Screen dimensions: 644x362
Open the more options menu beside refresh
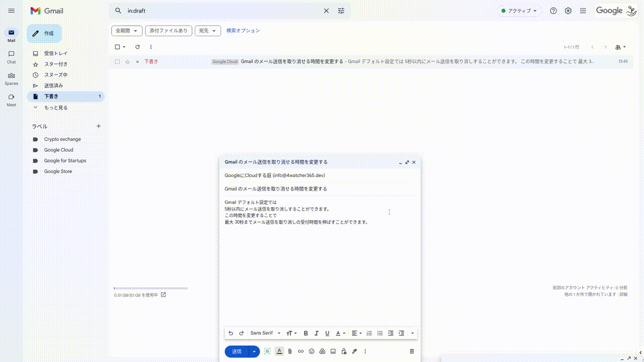151,47
